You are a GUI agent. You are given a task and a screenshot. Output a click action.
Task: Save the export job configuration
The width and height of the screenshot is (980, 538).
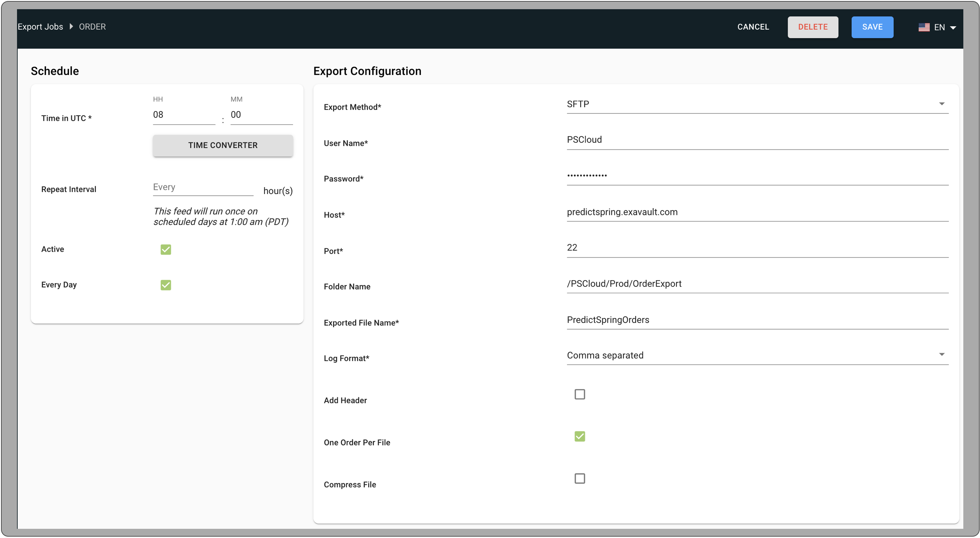872,27
